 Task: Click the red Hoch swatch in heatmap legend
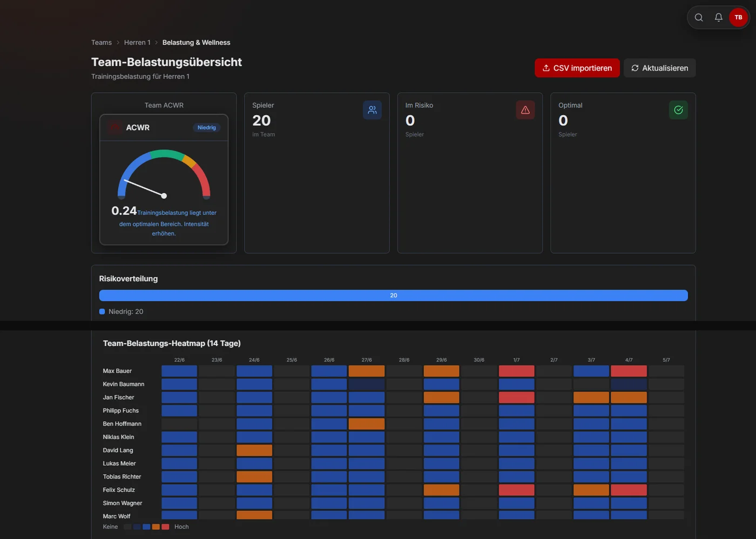coord(165,527)
